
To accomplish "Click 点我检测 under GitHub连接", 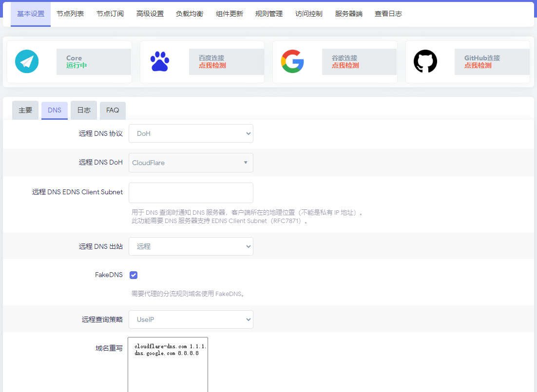I will [478, 65].
